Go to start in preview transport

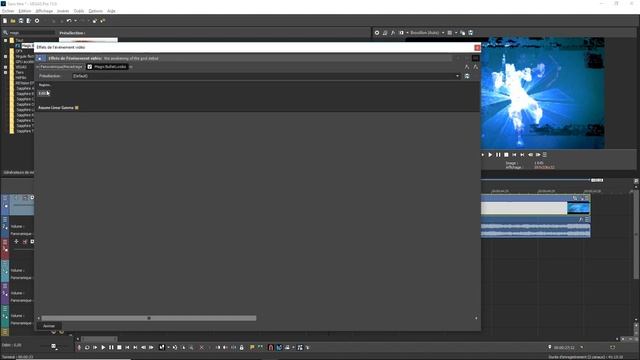tap(514, 155)
